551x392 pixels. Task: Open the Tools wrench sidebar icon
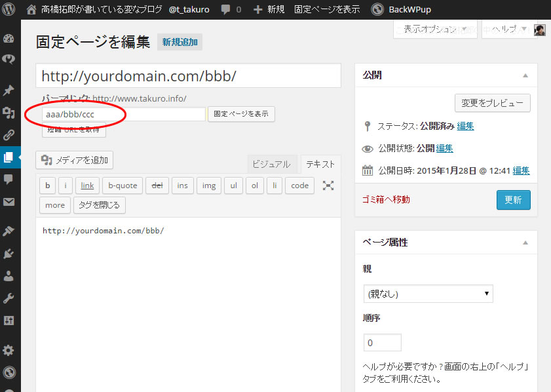[x=9, y=298]
